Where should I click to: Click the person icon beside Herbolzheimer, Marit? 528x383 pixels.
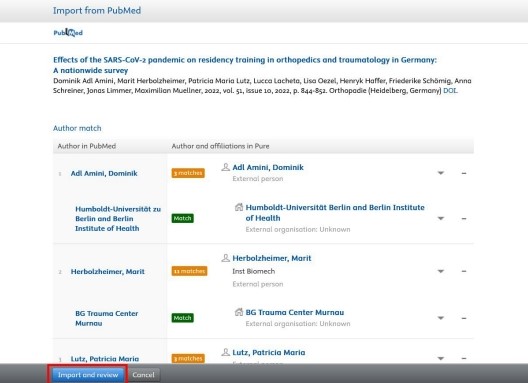tap(226, 258)
